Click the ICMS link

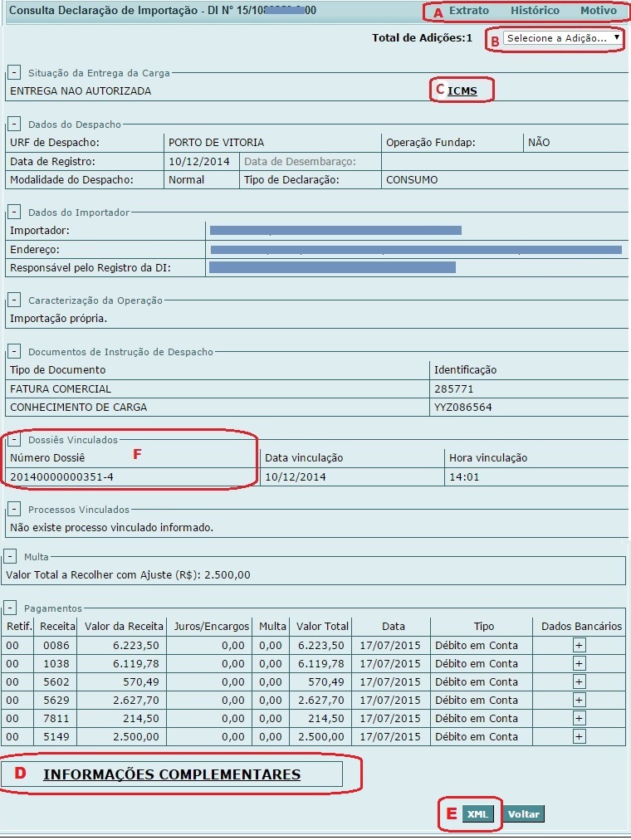click(x=462, y=90)
